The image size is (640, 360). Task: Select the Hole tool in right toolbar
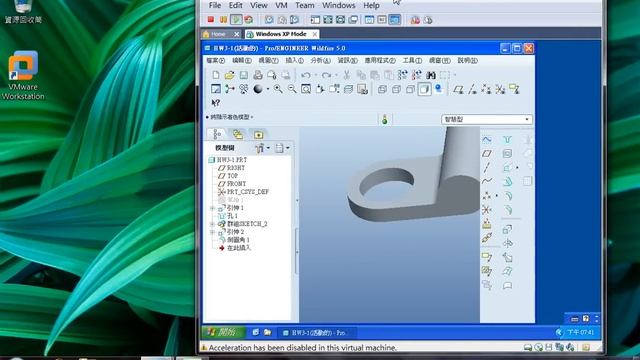pyautogui.click(x=507, y=140)
